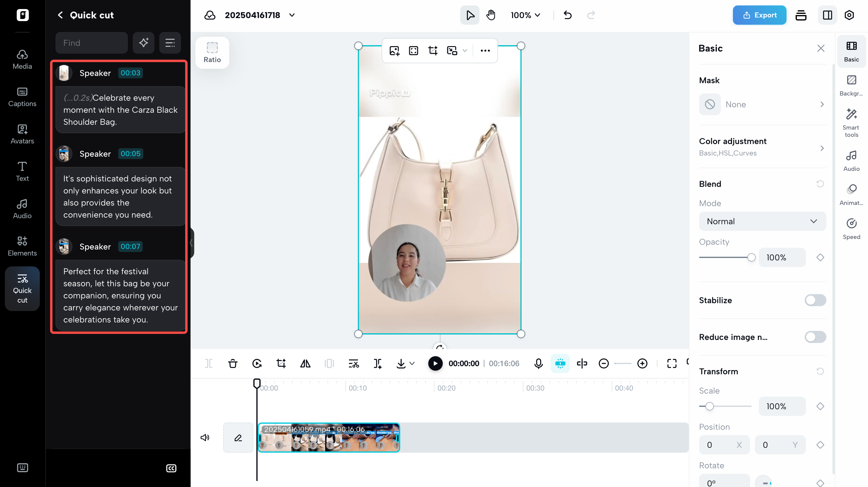868x487 pixels.
Task: Open the zoom level 100% dropdown
Action: [525, 15]
